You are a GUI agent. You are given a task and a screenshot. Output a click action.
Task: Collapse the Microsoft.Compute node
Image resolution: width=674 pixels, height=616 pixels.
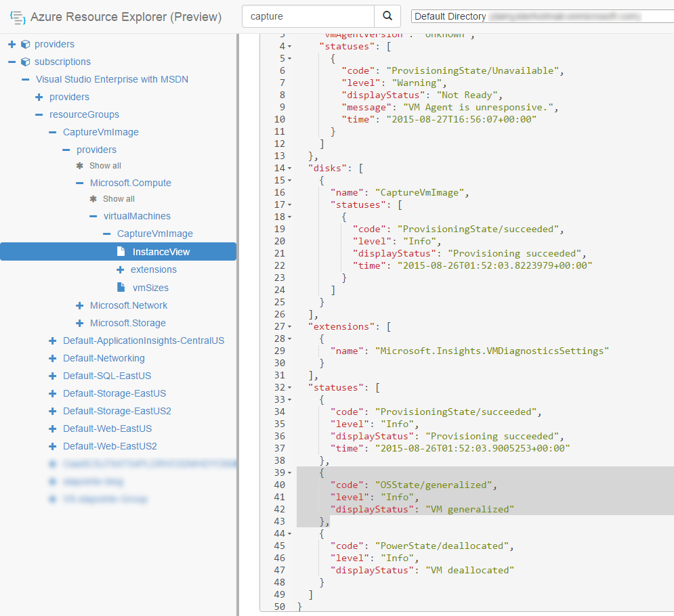pos(79,183)
